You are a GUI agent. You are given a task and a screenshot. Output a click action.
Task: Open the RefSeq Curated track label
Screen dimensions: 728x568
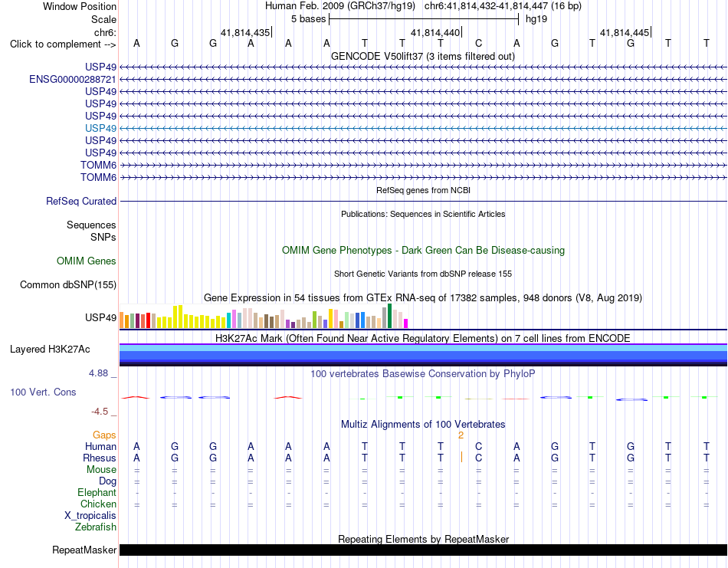pyautogui.click(x=81, y=201)
